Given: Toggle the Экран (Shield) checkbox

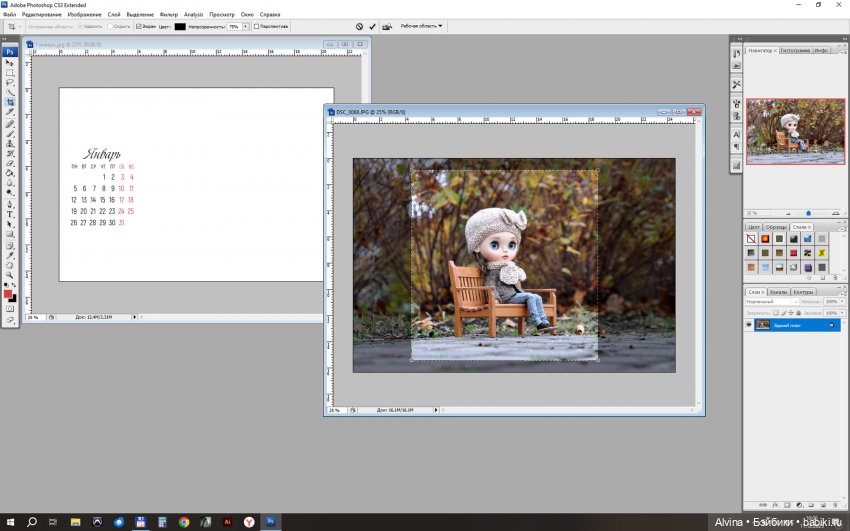Looking at the screenshot, I should coord(139,27).
